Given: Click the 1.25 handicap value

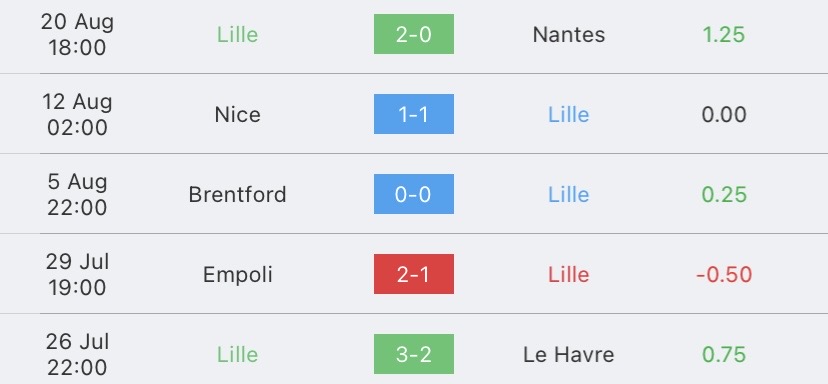Looking at the screenshot, I should tap(723, 34).
